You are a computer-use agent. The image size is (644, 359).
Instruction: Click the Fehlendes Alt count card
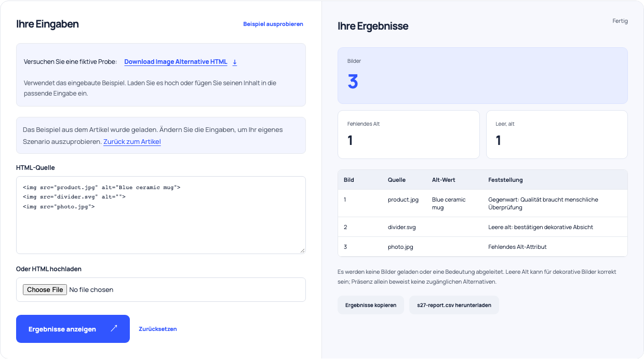tap(409, 135)
